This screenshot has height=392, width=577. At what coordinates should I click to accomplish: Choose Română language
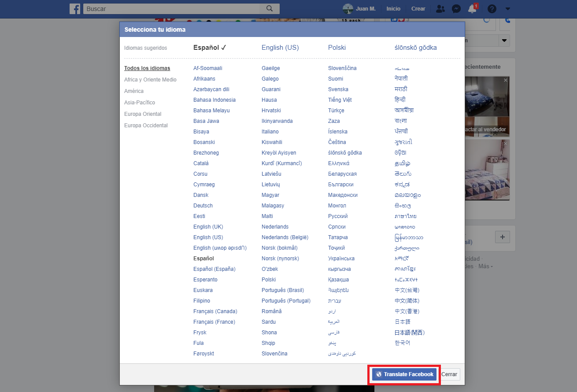[x=272, y=311]
